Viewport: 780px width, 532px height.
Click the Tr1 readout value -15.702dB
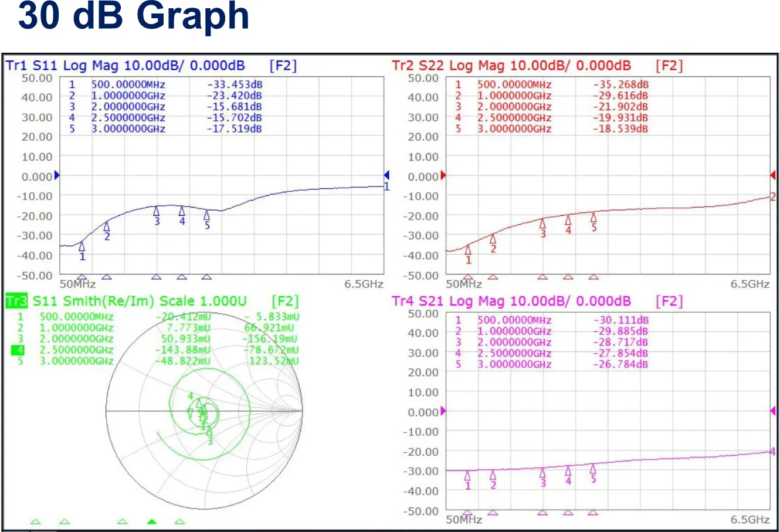(x=234, y=118)
